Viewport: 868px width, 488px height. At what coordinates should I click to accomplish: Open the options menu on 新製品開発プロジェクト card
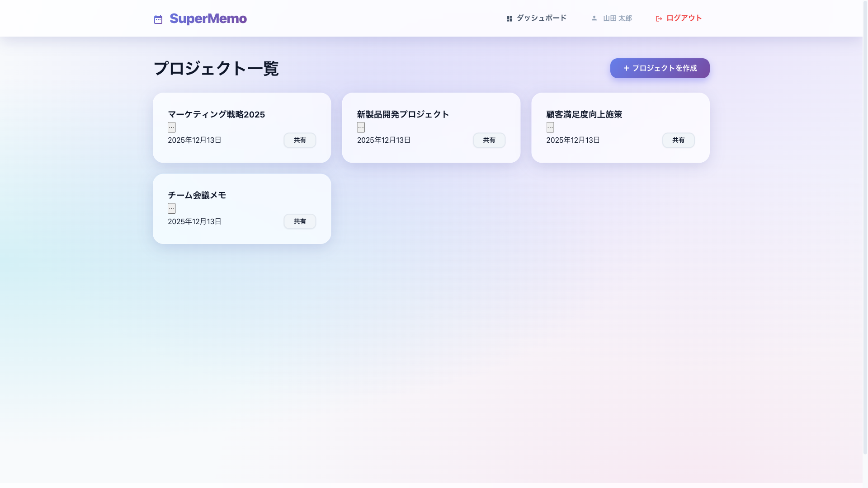pyautogui.click(x=361, y=127)
